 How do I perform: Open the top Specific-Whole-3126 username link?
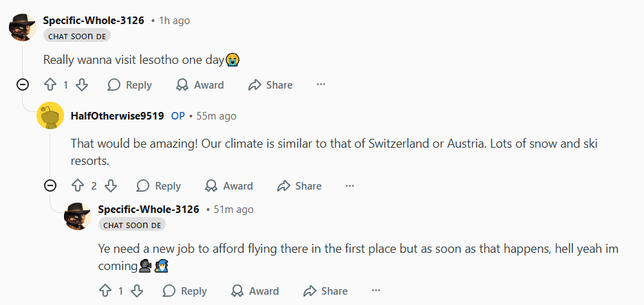click(x=94, y=21)
